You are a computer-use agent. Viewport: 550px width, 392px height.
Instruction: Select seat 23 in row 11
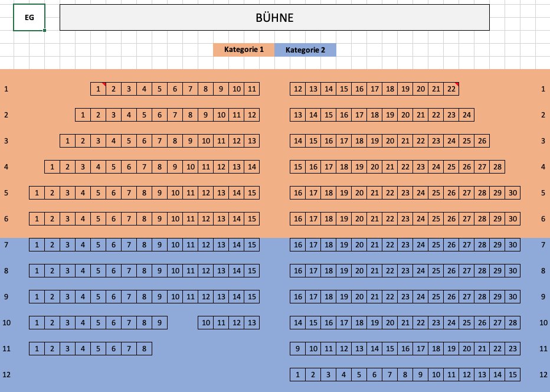point(513,349)
